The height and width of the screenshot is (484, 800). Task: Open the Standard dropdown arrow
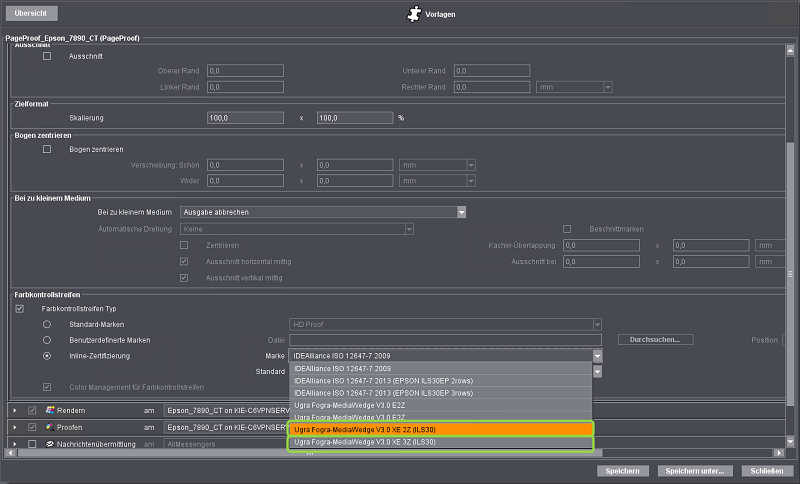click(597, 371)
